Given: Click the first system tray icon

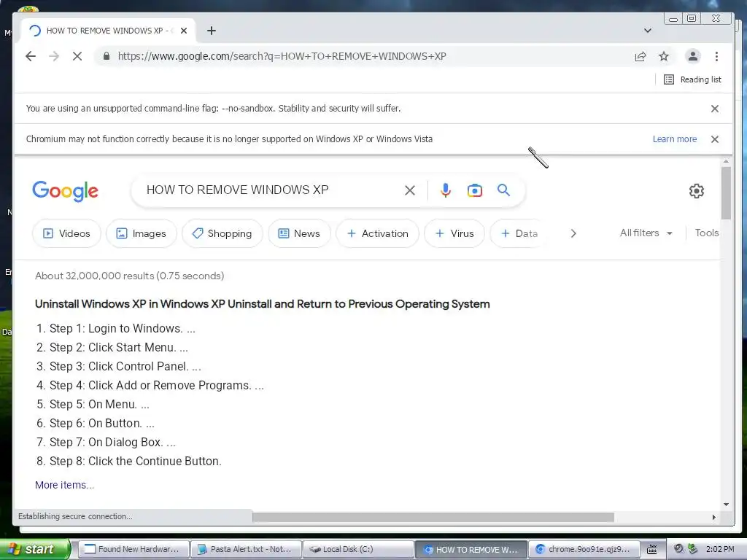Looking at the screenshot, I should coord(679,549).
